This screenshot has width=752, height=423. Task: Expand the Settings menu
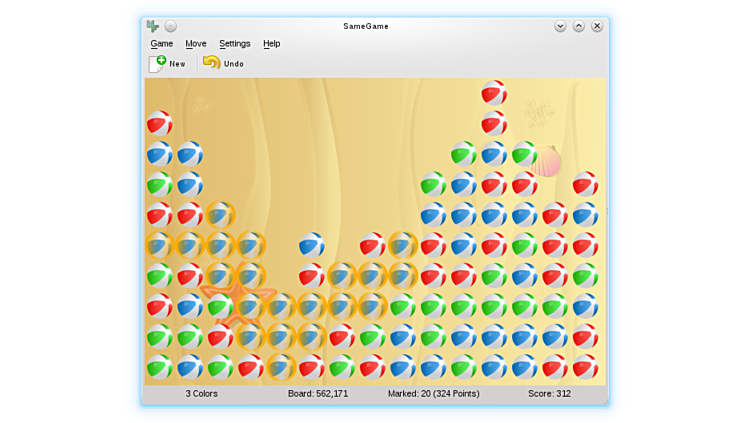coord(235,44)
